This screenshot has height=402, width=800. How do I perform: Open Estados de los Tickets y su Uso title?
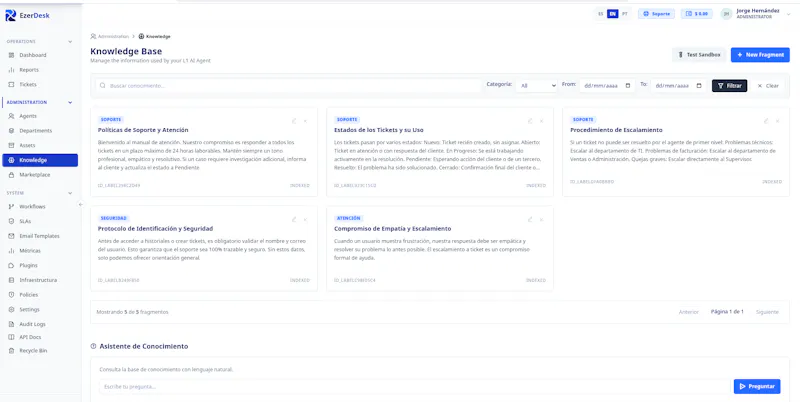(379, 130)
